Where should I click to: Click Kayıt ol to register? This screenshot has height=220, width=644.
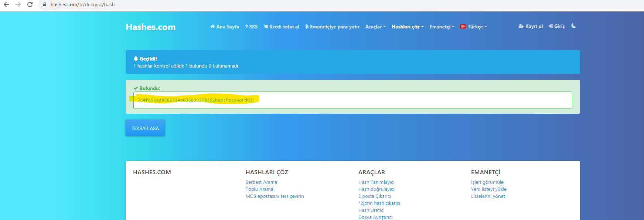(531, 26)
